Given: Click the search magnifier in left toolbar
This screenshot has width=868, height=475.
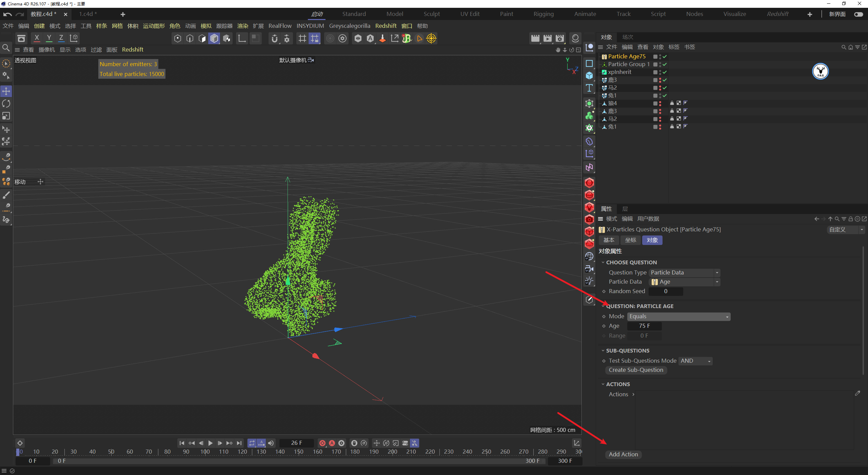Looking at the screenshot, I should coord(6,47).
